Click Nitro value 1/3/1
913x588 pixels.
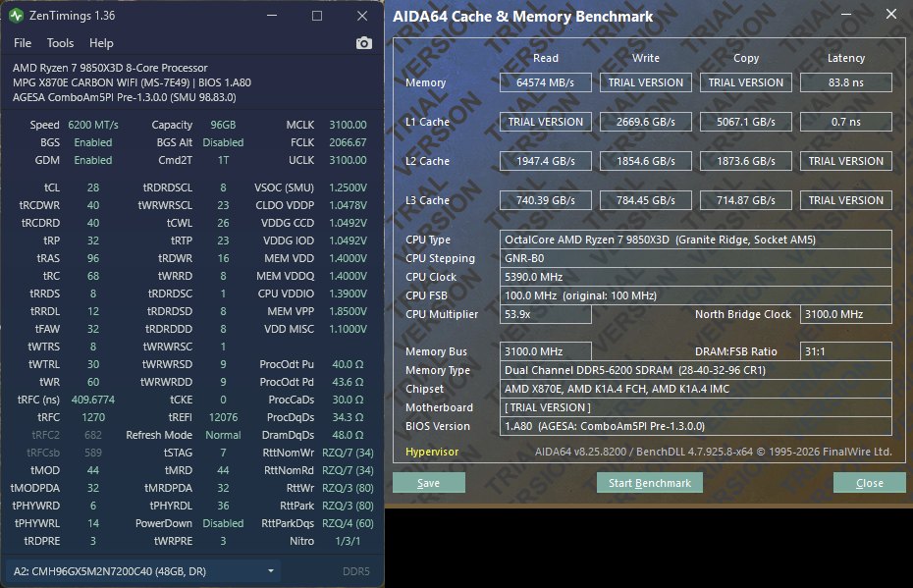coord(348,541)
